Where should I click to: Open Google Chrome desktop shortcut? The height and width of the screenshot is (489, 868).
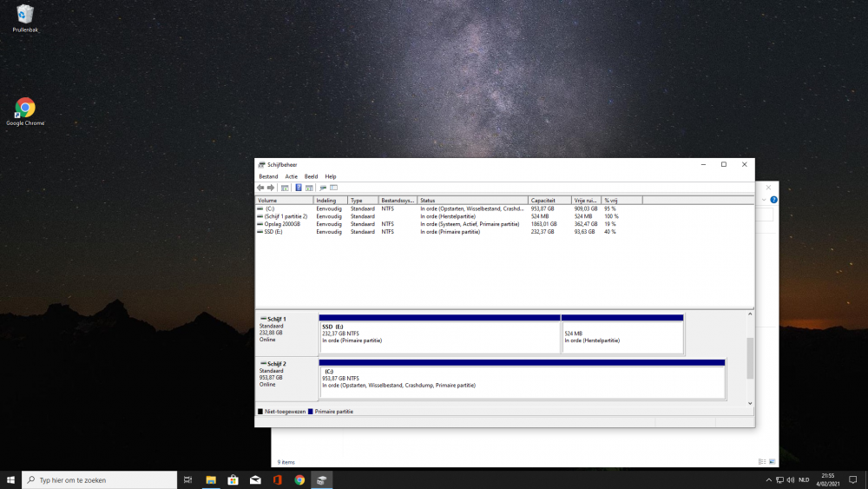click(x=25, y=108)
